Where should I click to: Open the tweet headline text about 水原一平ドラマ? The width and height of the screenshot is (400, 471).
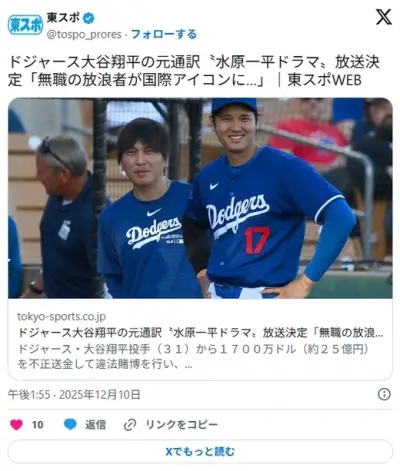(193, 71)
